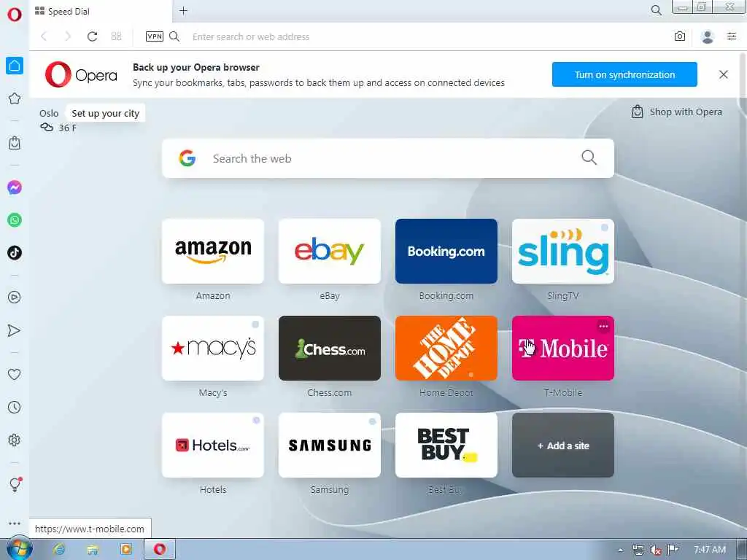
Task: Open TikTok in sidebar
Action: pyautogui.click(x=15, y=252)
